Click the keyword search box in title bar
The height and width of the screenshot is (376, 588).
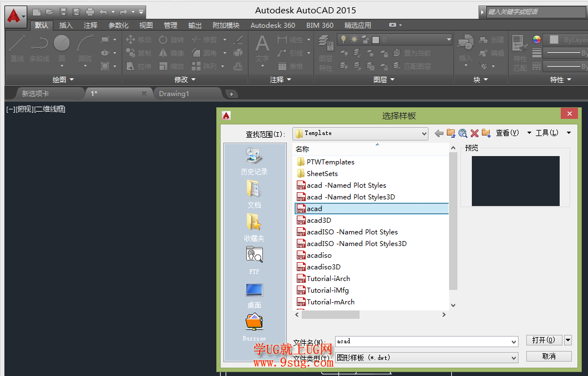coord(536,12)
